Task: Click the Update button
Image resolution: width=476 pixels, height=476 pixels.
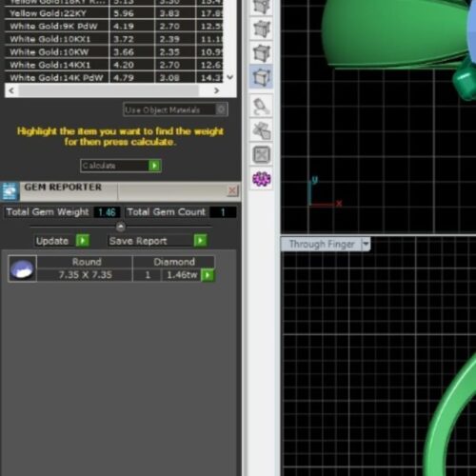Action: point(62,241)
